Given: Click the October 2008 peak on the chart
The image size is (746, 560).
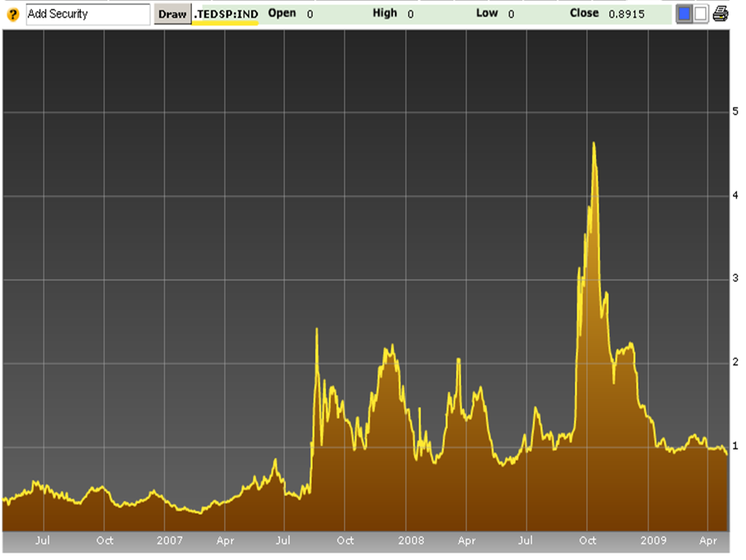Looking at the screenshot, I should pyautogui.click(x=593, y=142).
